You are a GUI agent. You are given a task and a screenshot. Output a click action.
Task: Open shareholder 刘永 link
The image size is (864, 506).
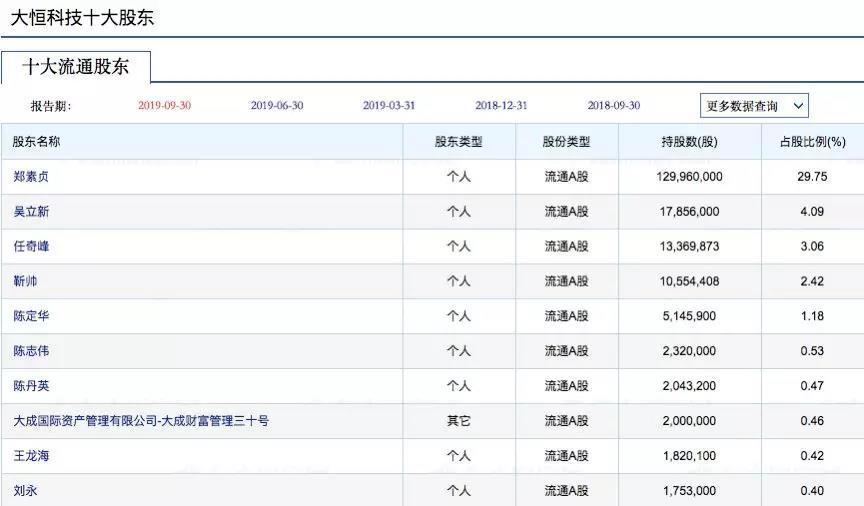(x=25, y=491)
